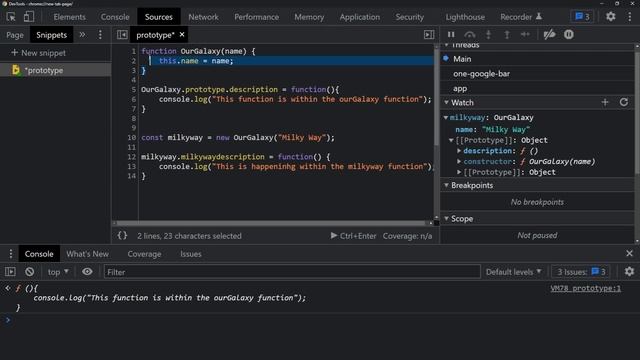Viewport: 640px width, 360px height.
Task: Open DevTools settings gear
Action: (611, 17)
